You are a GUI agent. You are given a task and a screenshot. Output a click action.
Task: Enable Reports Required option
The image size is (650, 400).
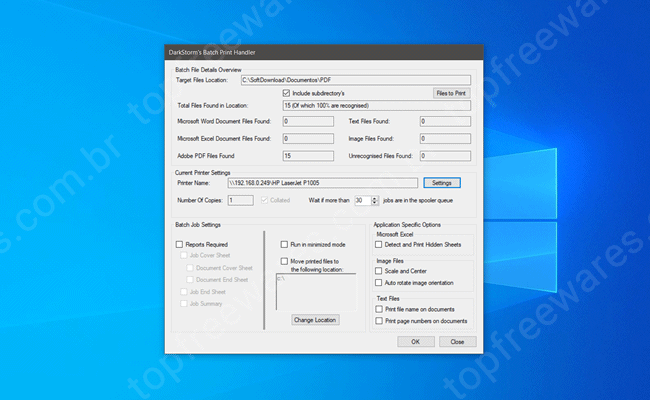[x=180, y=244]
